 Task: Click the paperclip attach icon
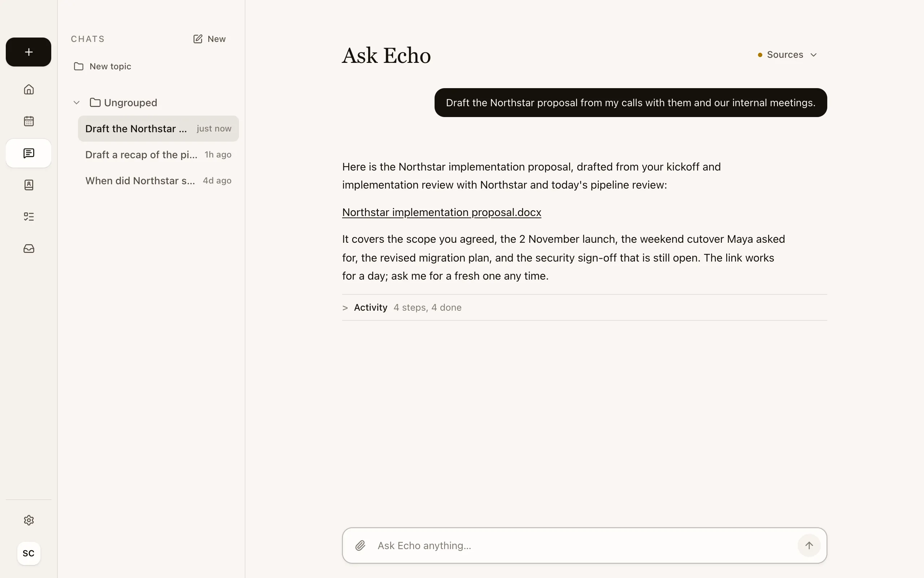pos(360,545)
